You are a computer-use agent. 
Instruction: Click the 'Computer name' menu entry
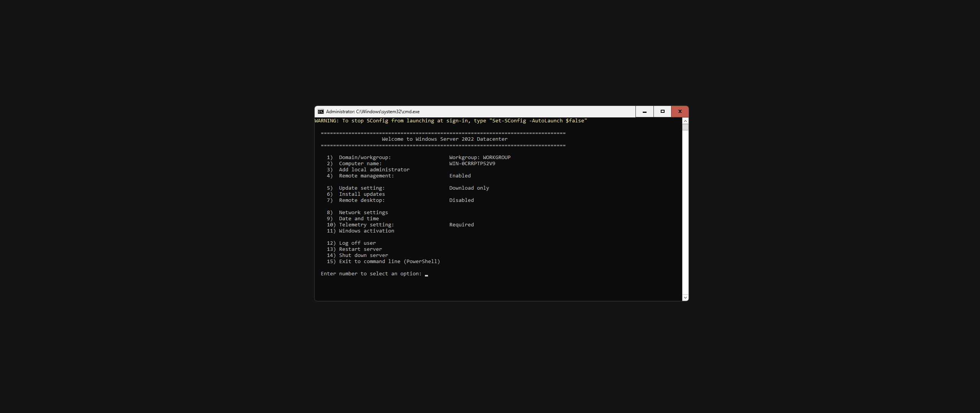[x=360, y=164]
